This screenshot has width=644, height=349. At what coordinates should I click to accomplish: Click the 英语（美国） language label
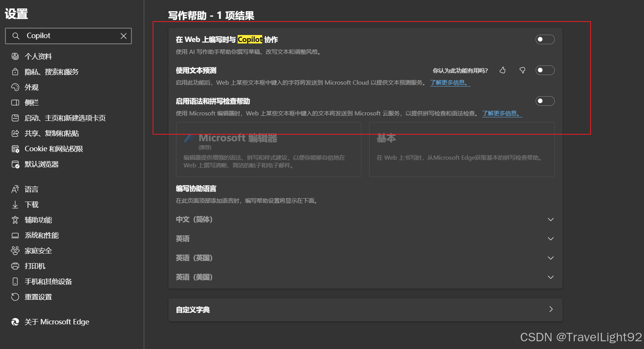(x=194, y=277)
